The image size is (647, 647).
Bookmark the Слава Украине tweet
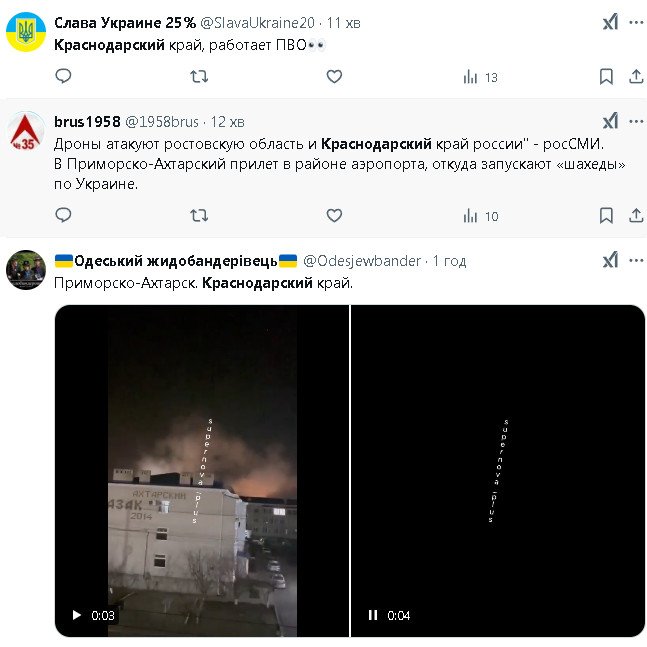[606, 77]
